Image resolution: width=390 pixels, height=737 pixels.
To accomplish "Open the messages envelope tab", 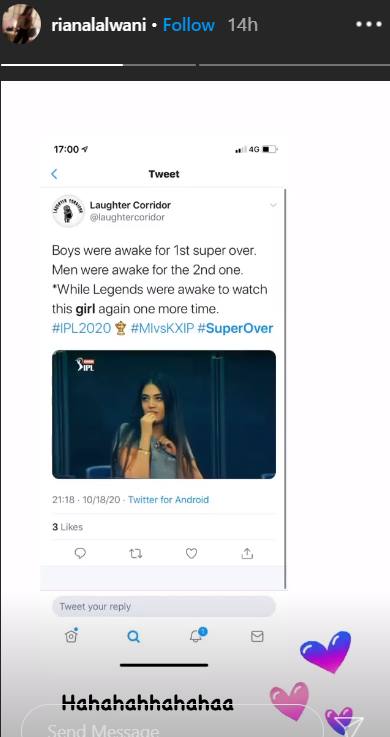I will [257, 636].
